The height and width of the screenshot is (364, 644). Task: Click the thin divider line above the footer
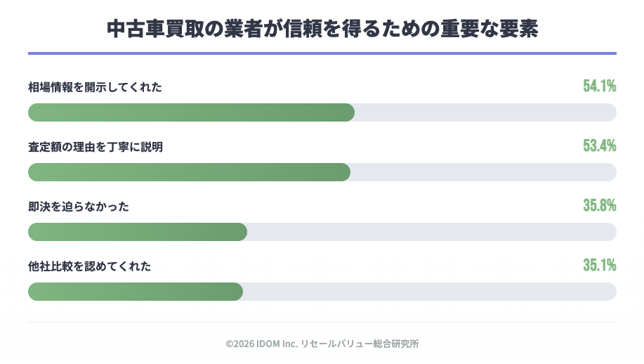(322, 322)
